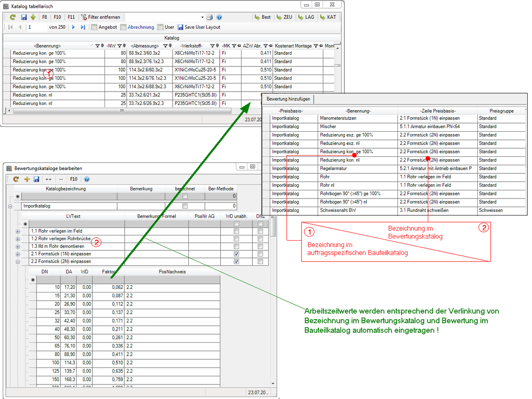Check WD unabh. for 1.1 Rohr verlegen im Feld

pyautogui.click(x=236, y=231)
